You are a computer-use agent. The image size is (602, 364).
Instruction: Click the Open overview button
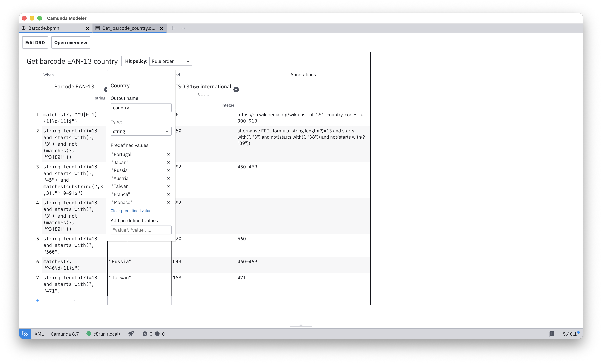pos(71,43)
